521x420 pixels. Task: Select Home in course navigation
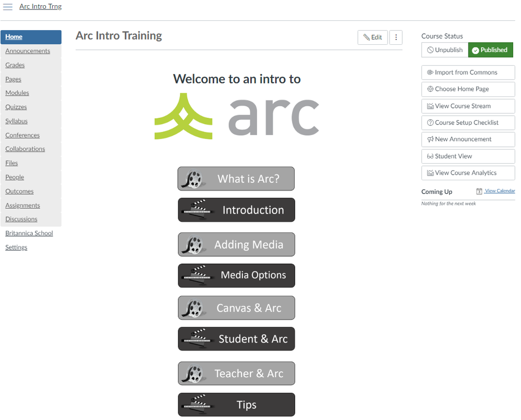[x=31, y=37]
